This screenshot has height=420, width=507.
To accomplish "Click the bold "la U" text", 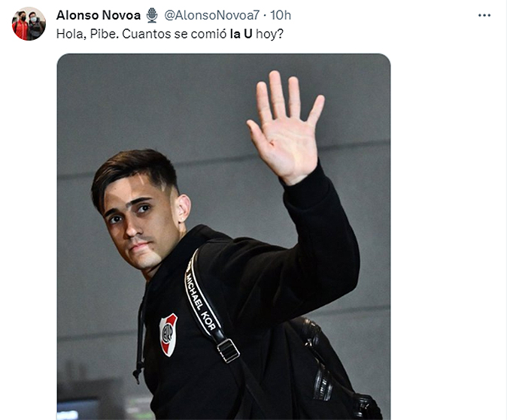I will 241,34.
